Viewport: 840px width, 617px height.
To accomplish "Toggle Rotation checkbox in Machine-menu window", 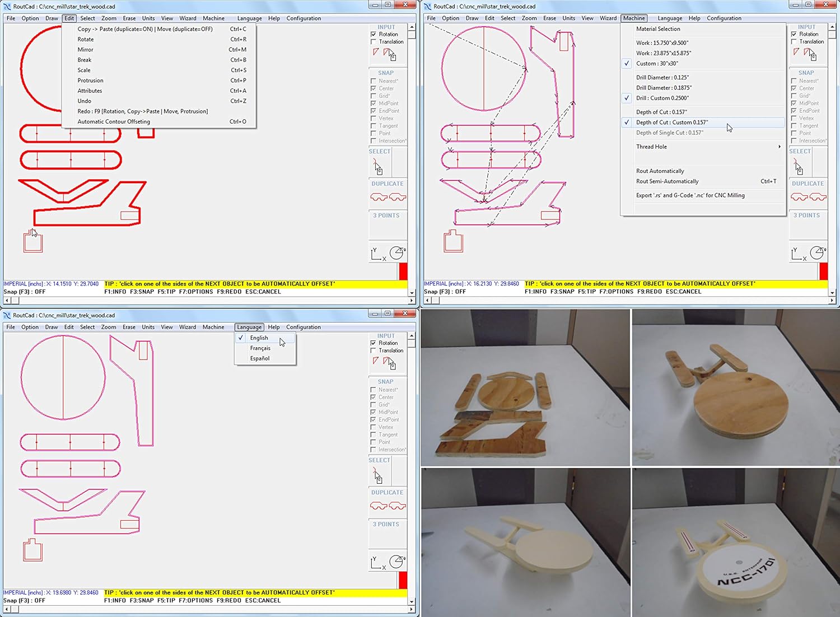I will coord(794,34).
